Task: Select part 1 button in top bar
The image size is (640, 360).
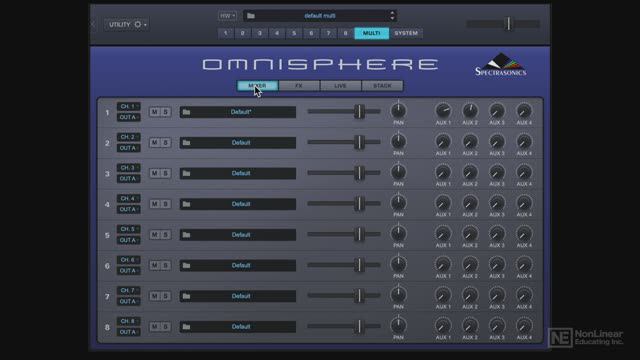Action: pyautogui.click(x=225, y=33)
